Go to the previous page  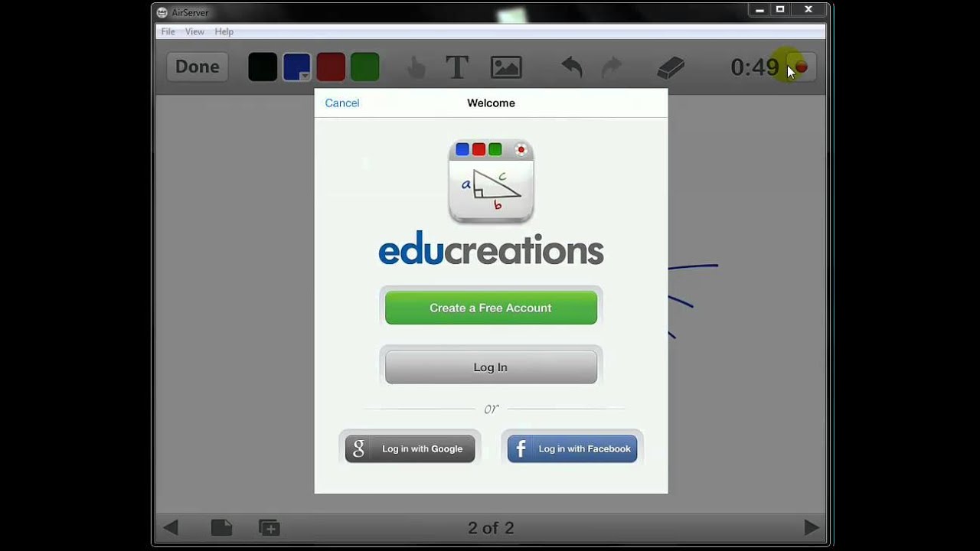pos(171,527)
